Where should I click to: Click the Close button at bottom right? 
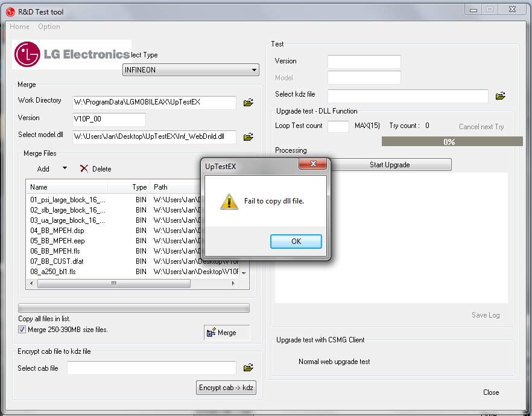point(491,392)
